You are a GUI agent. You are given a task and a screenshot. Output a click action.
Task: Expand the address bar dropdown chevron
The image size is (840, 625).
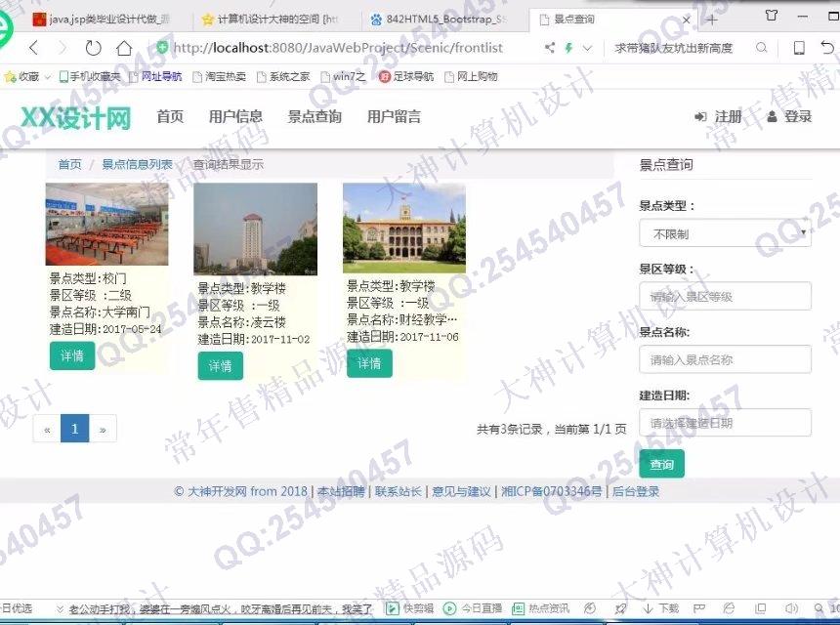tap(587, 48)
